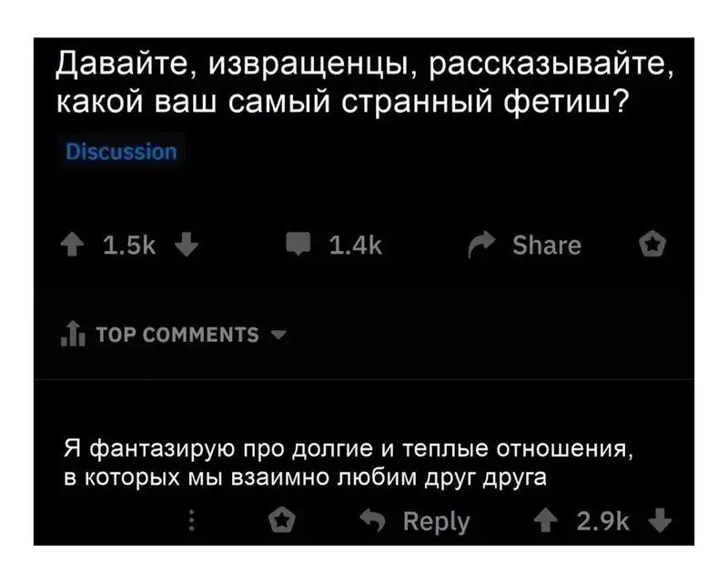Select the comment text starting "Я фантазирую"
728x583 pixels.
(x=344, y=463)
